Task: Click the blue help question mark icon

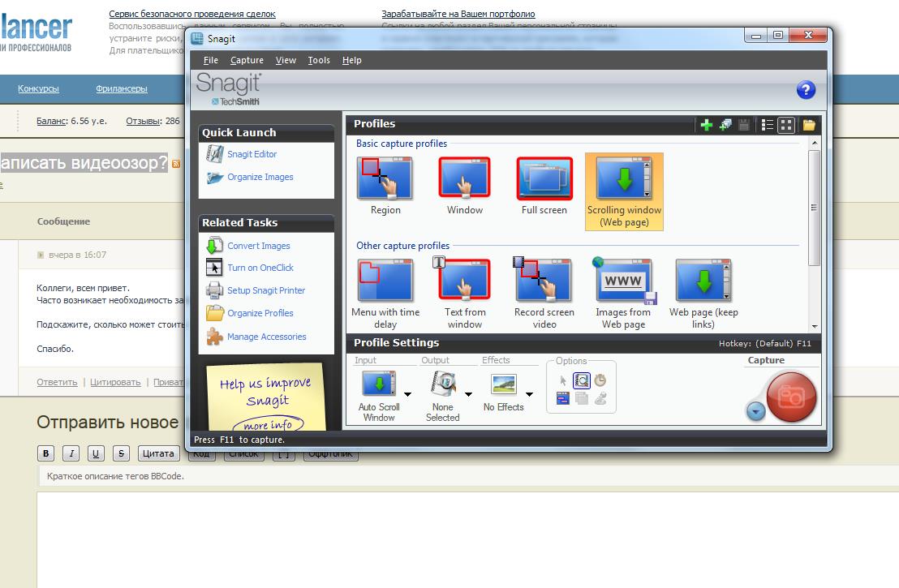Action: (806, 90)
